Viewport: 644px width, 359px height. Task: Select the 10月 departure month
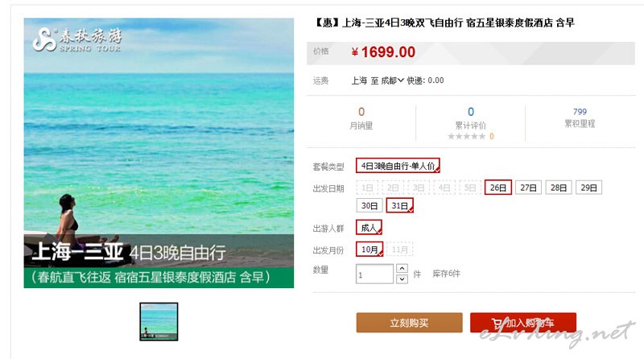(369, 250)
